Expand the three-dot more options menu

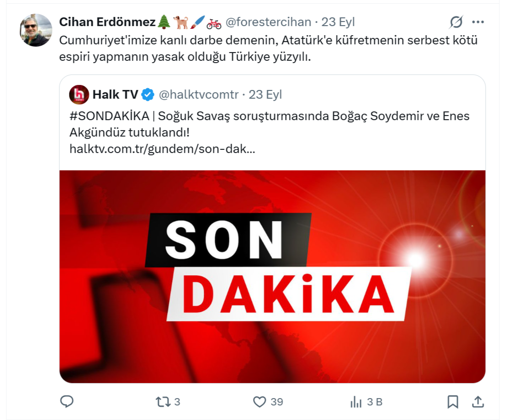click(x=478, y=22)
